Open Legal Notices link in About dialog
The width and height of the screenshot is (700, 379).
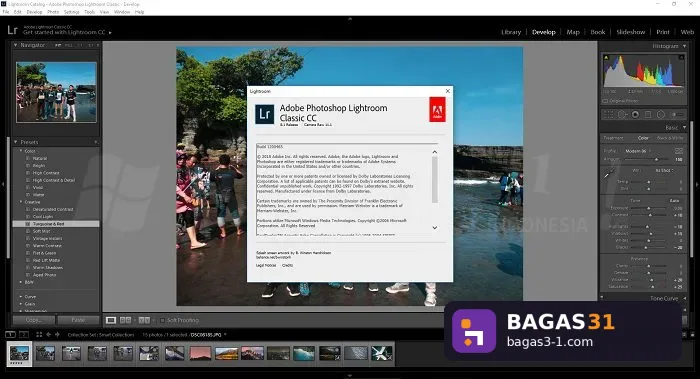(x=266, y=265)
